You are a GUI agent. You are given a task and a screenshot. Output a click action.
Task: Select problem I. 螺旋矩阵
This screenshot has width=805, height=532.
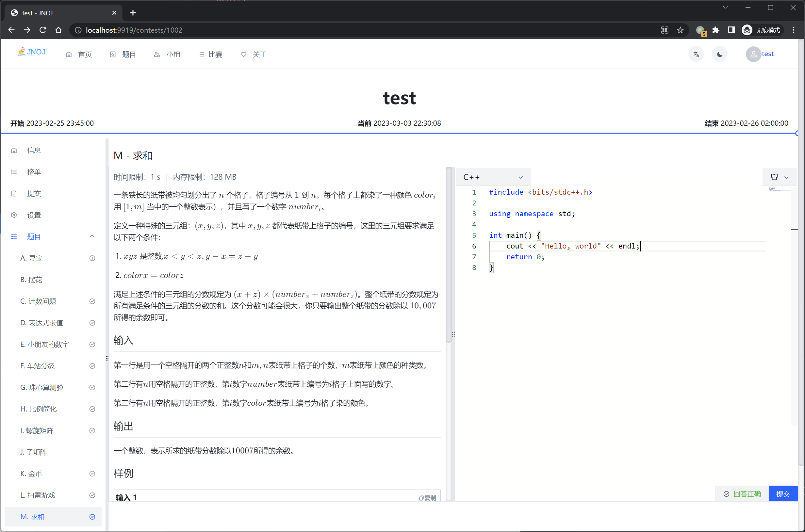click(x=53, y=430)
